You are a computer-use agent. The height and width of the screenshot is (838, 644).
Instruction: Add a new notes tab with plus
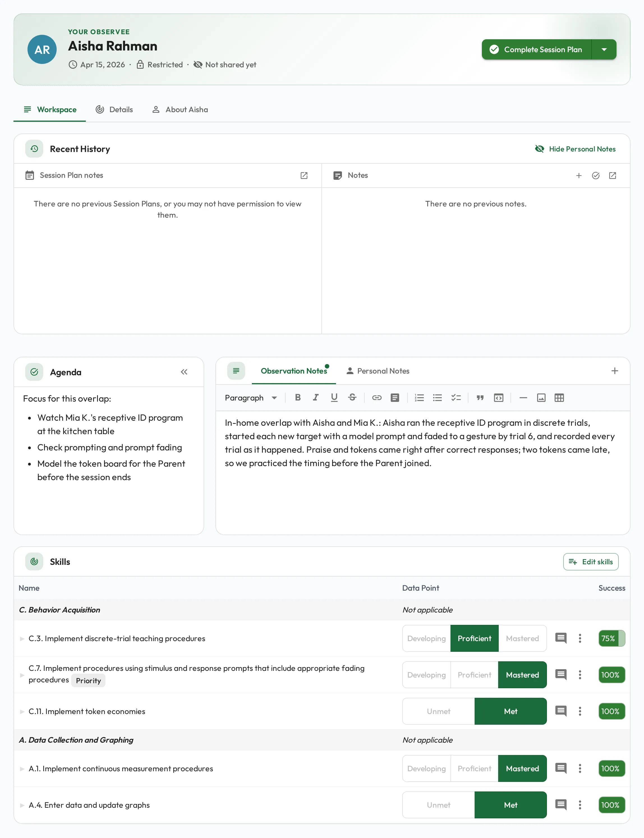615,371
